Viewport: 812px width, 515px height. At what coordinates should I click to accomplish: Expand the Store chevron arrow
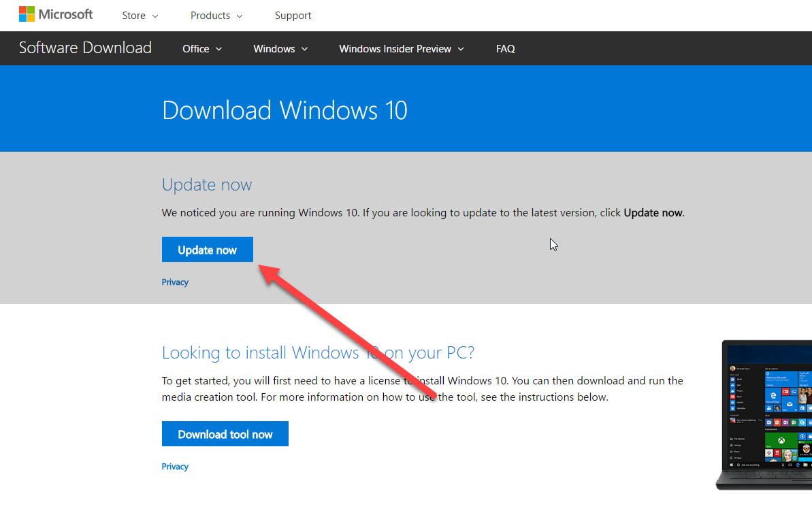pos(155,16)
